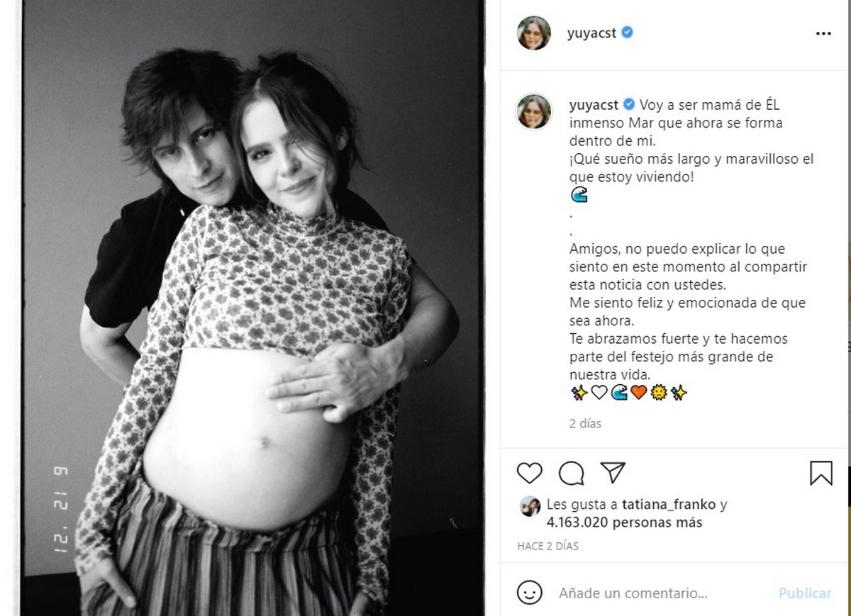
Task: Open the three-dots more options menu
Action: pos(823,33)
